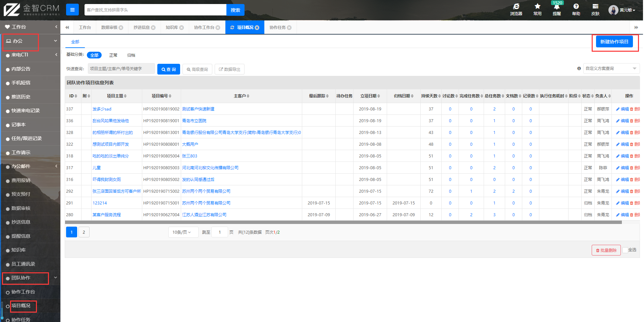
Task: Open the 常用 star favorites icon
Action: click(x=537, y=9)
